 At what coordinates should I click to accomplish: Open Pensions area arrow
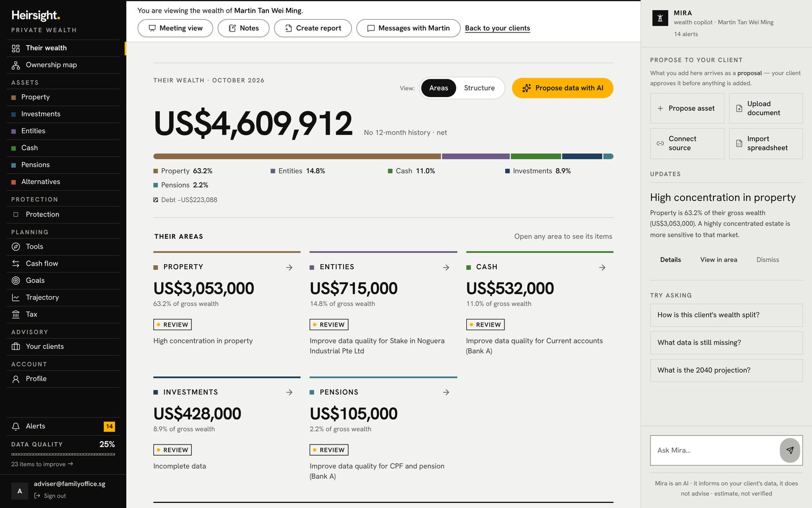[x=446, y=392]
